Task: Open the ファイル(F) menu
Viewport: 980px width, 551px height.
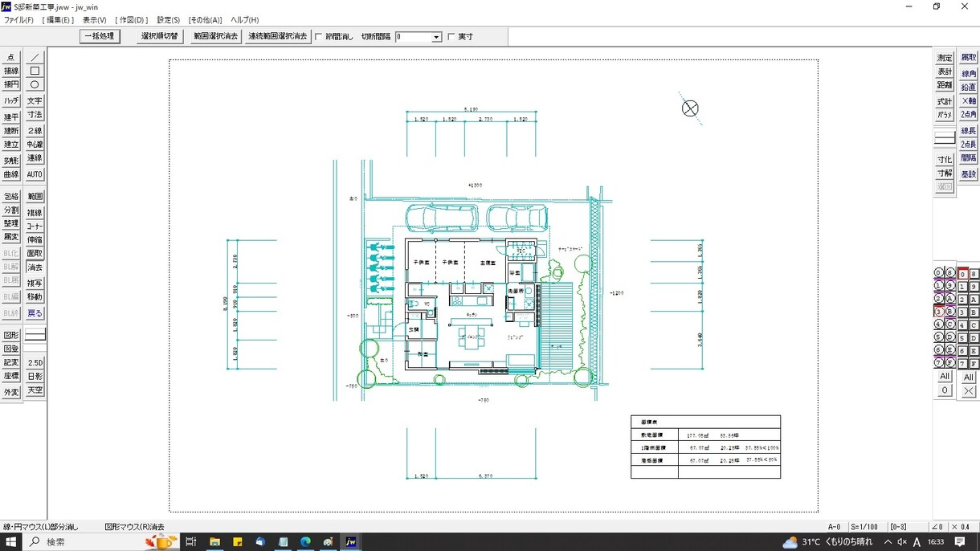Action: click(18, 20)
